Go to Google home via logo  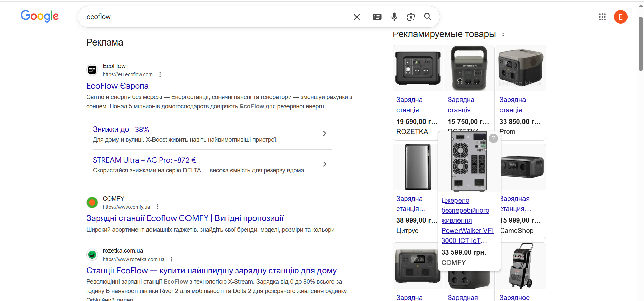pos(39,16)
